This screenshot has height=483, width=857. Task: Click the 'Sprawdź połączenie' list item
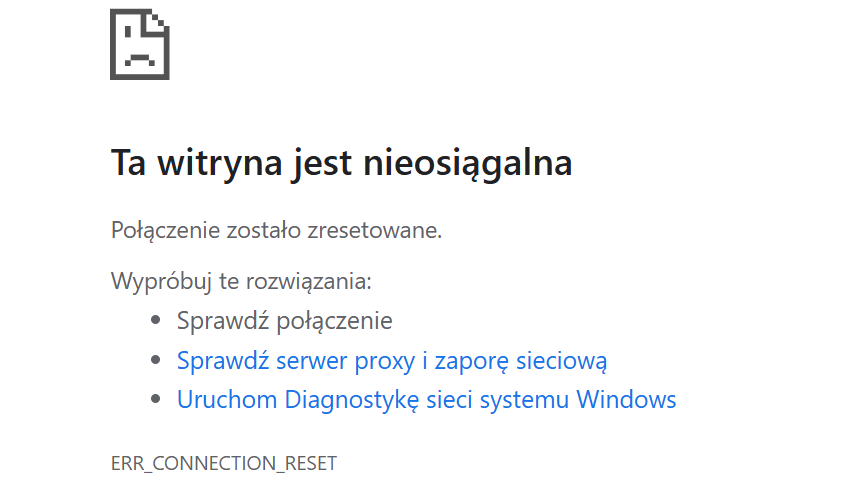(284, 321)
